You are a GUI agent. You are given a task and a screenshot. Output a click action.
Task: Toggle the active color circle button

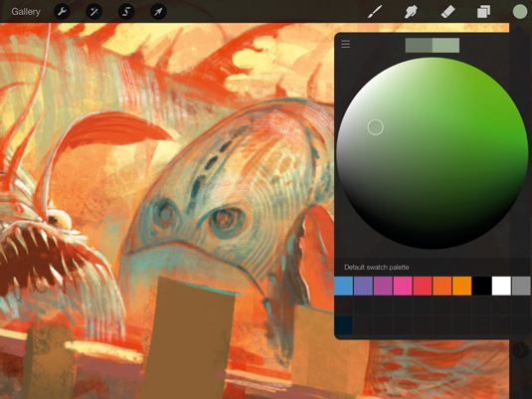point(520,12)
